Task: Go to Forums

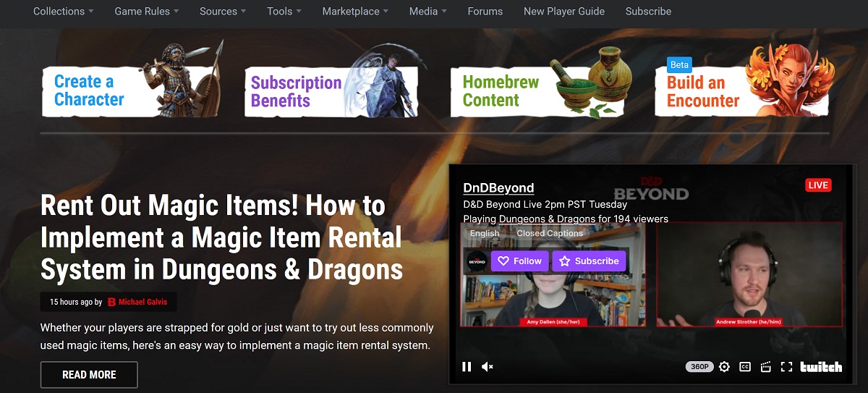Action: (485, 11)
